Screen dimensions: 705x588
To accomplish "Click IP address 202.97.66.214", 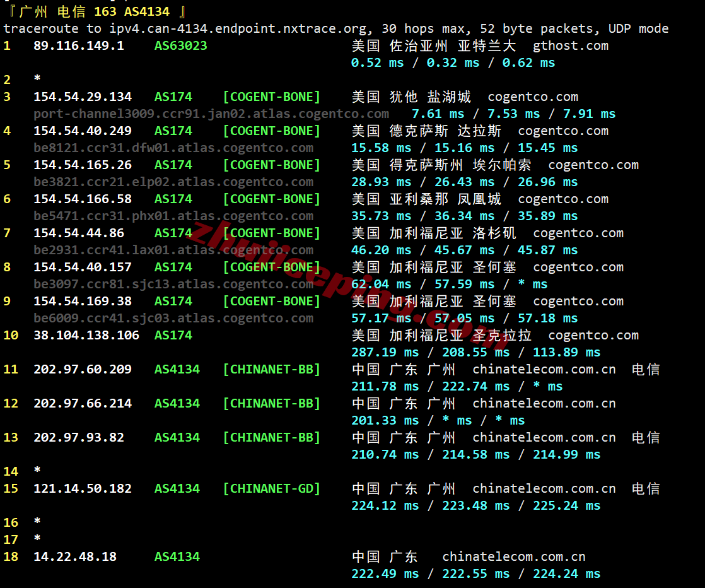I will (83, 404).
